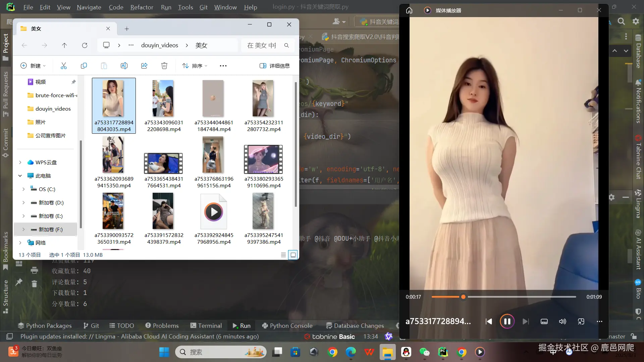Open the 排序 sort dropdown
Viewport: 644px width, 362px height.
195,66
